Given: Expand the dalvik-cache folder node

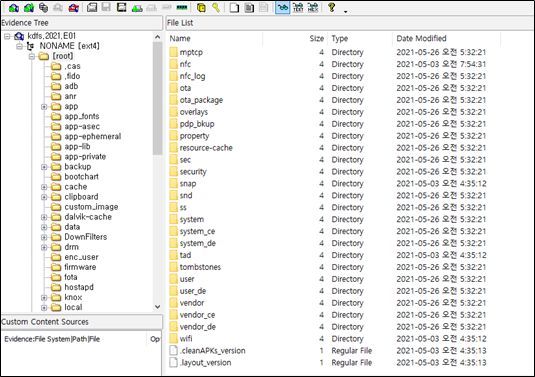Looking at the screenshot, I should pyautogui.click(x=44, y=217).
